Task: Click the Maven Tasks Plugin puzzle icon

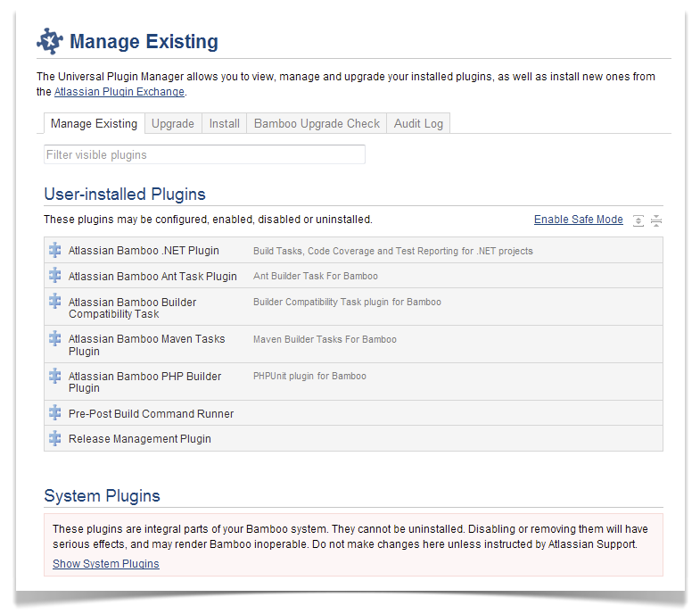Action: click(x=55, y=338)
